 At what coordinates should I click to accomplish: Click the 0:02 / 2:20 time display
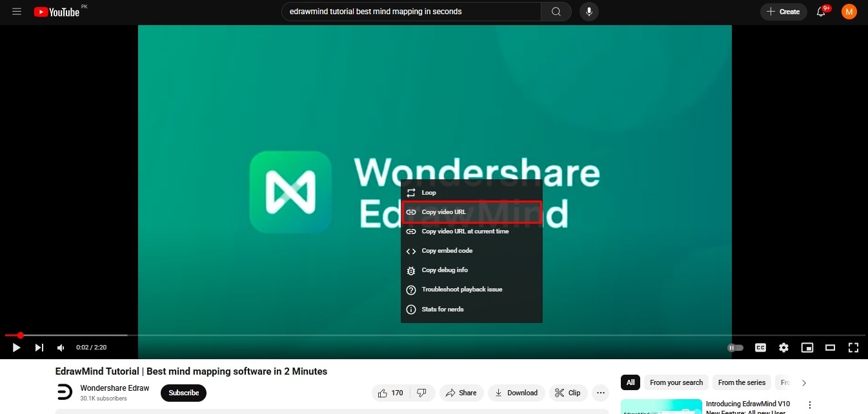tap(91, 348)
